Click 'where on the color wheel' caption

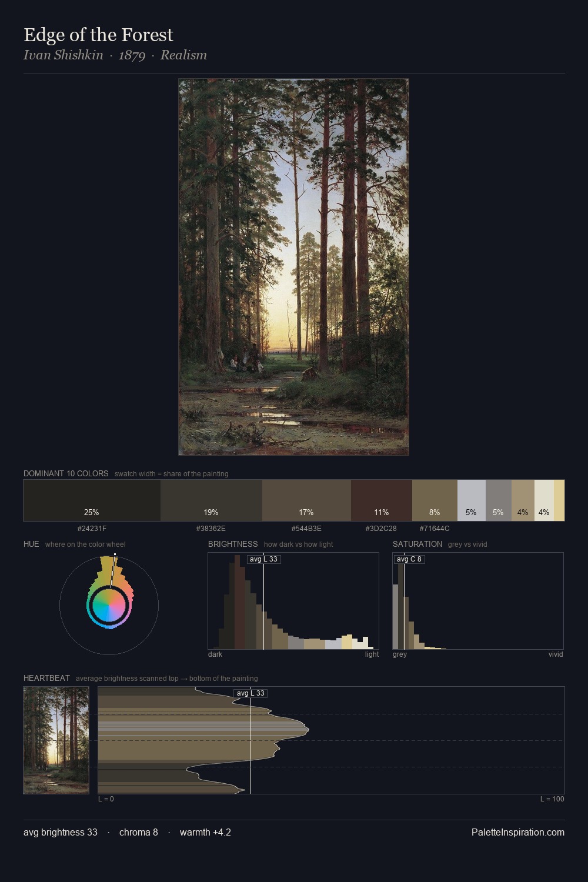(85, 544)
